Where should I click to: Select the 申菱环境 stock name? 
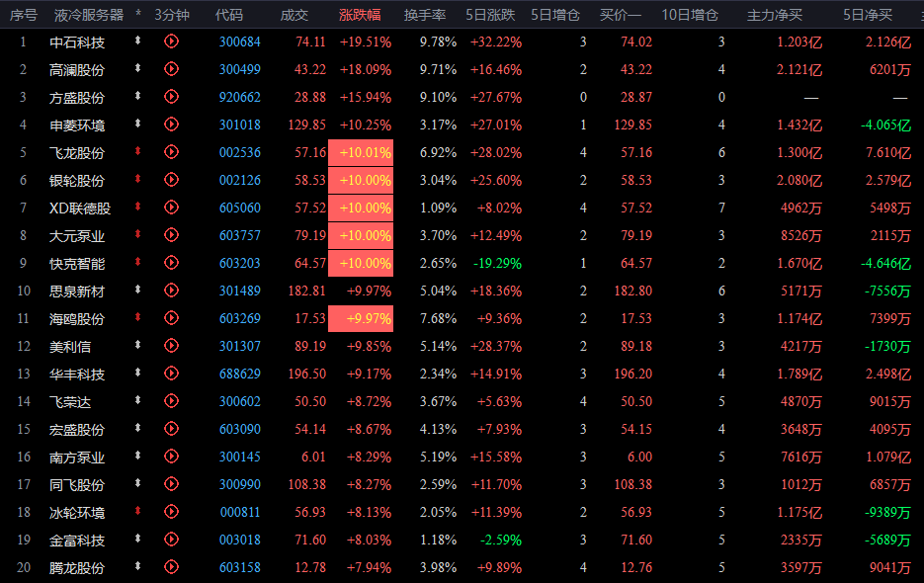(77, 125)
